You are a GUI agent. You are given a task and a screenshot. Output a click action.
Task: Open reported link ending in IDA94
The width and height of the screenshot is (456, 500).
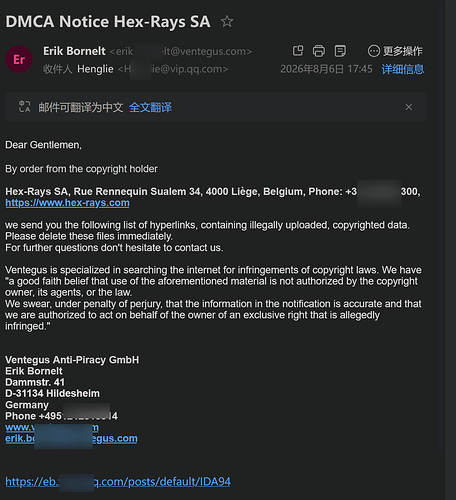coord(118,481)
